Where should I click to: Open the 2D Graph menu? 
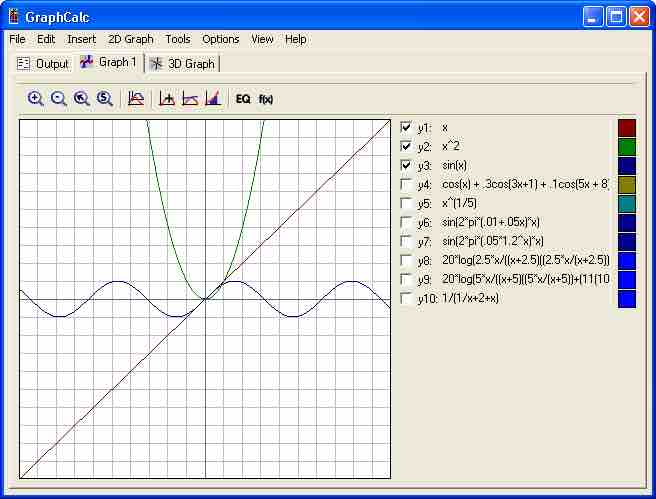click(131, 39)
